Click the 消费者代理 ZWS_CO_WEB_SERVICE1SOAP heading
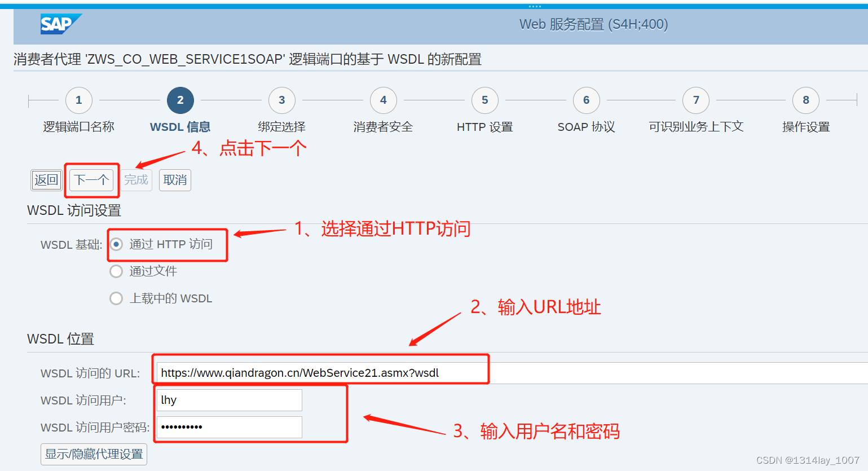Viewport: 868px width, 471px height. (x=248, y=59)
